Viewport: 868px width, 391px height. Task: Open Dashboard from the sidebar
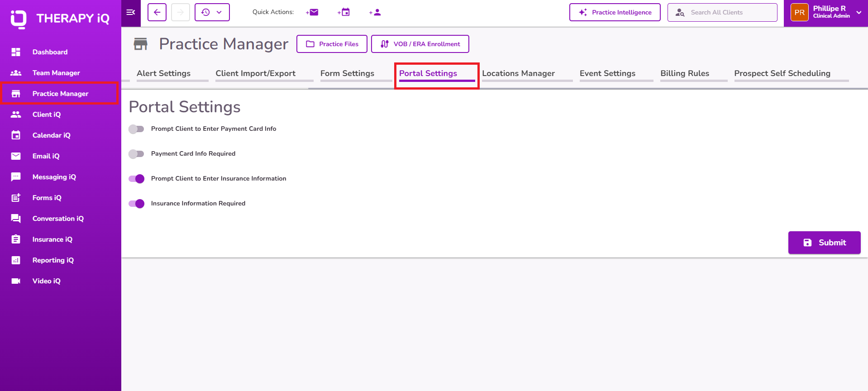pyautogui.click(x=61, y=52)
